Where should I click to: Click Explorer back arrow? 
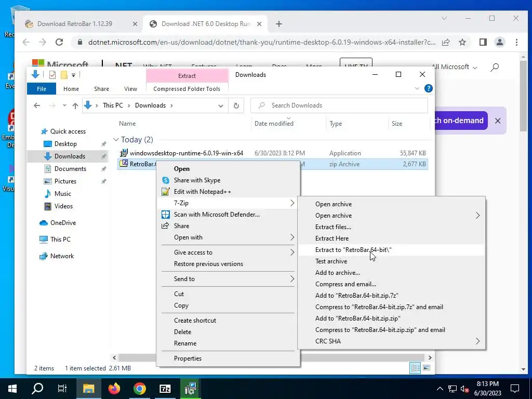tap(37, 105)
